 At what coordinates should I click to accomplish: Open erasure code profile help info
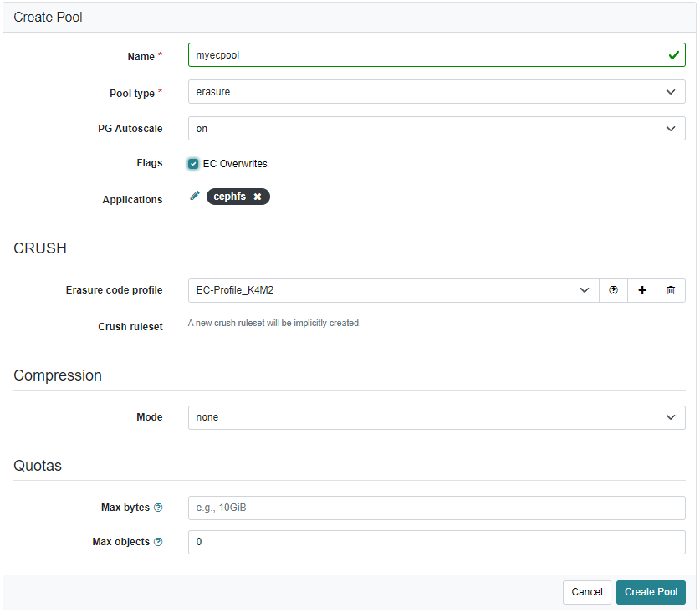[613, 290]
